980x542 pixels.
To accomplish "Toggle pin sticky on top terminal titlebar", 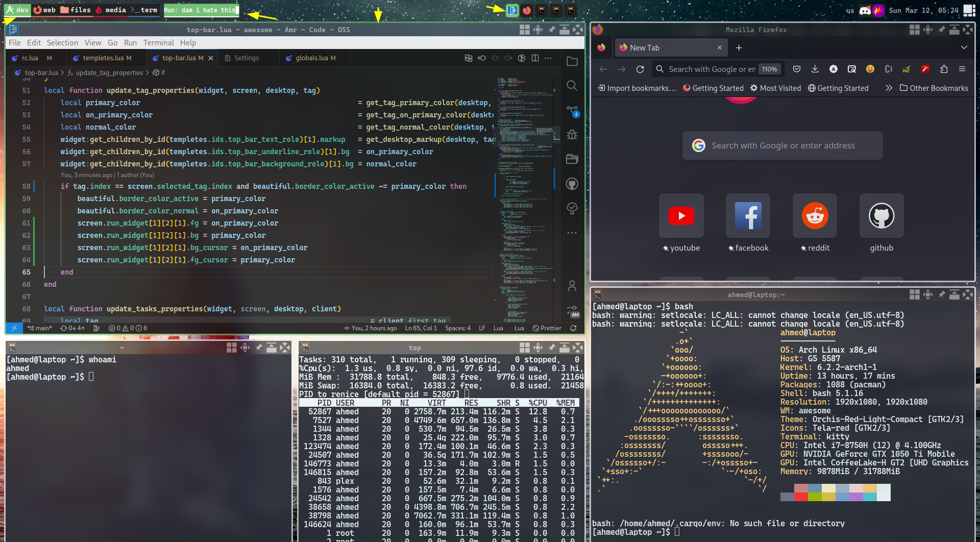I will [551, 348].
